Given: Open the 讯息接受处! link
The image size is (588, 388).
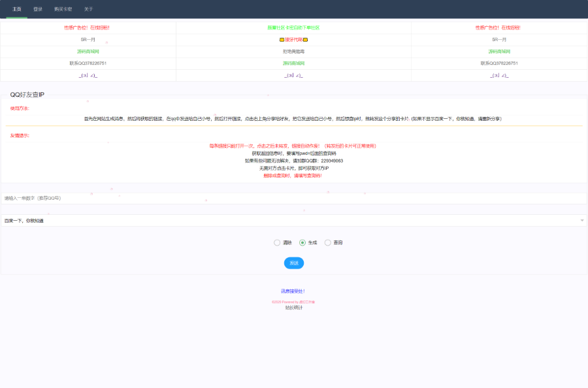Looking at the screenshot, I should click(x=293, y=291).
